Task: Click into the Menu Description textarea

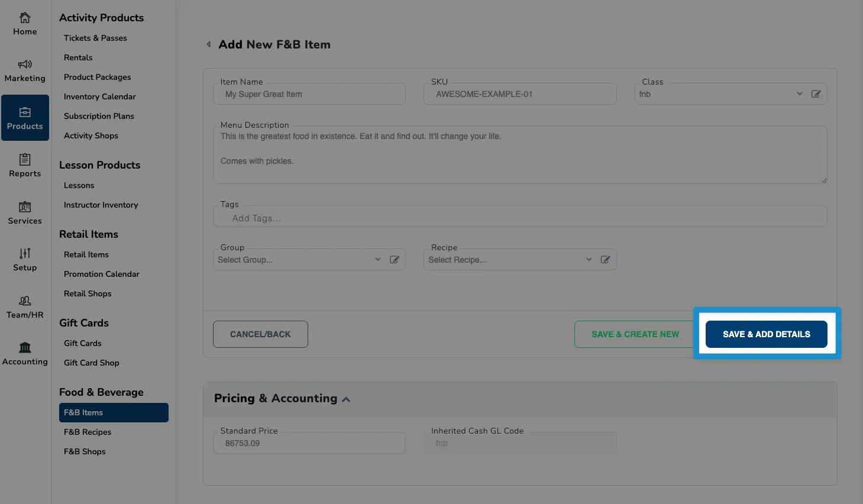Action: (520, 155)
